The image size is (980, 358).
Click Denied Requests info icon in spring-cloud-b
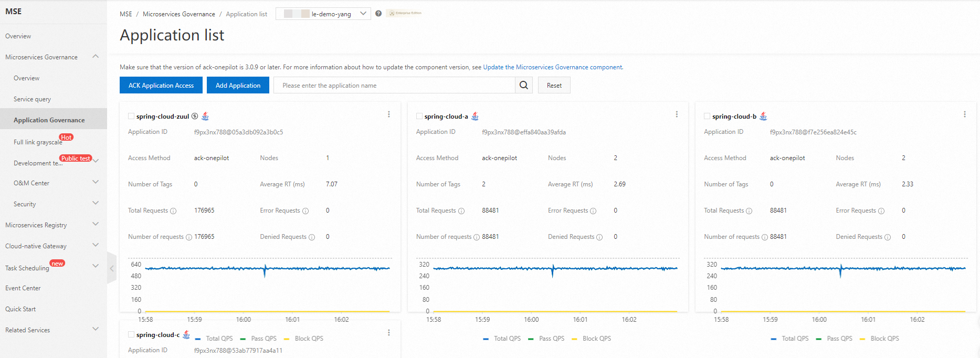(888, 237)
